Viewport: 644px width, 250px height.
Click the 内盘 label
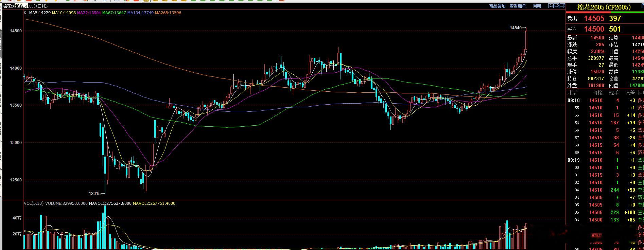coord(613,86)
